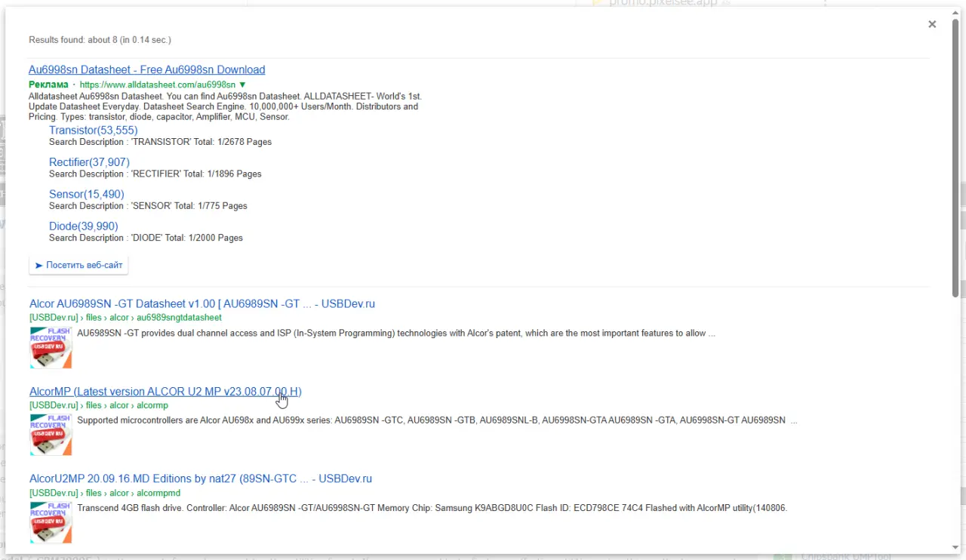Click the Посетить веб-сайт button
Screen dimensions: 966x560
pyautogui.click(x=78, y=265)
